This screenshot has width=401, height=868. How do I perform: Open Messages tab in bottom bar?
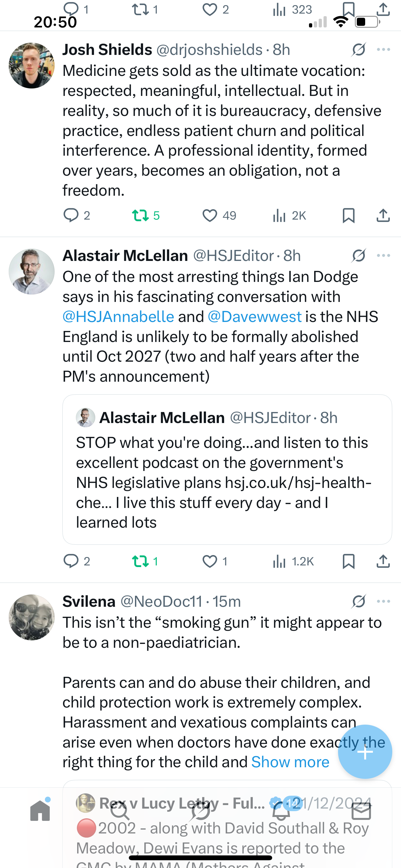tap(361, 811)
